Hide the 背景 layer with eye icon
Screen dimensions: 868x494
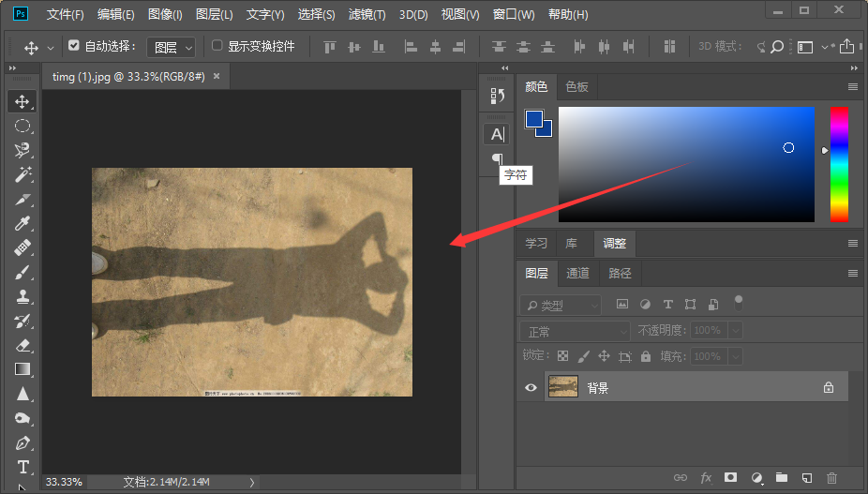coord(531,387)
